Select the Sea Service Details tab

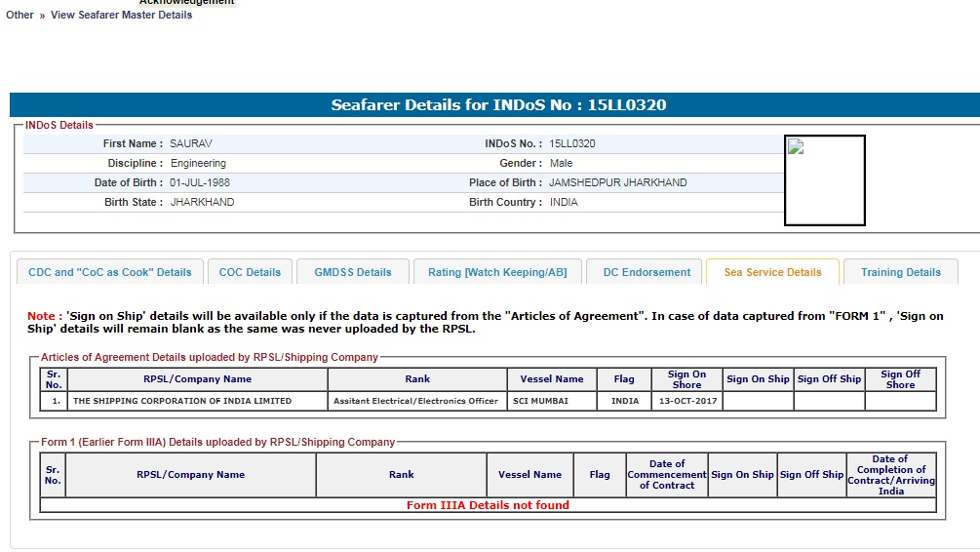pos(772,272)
